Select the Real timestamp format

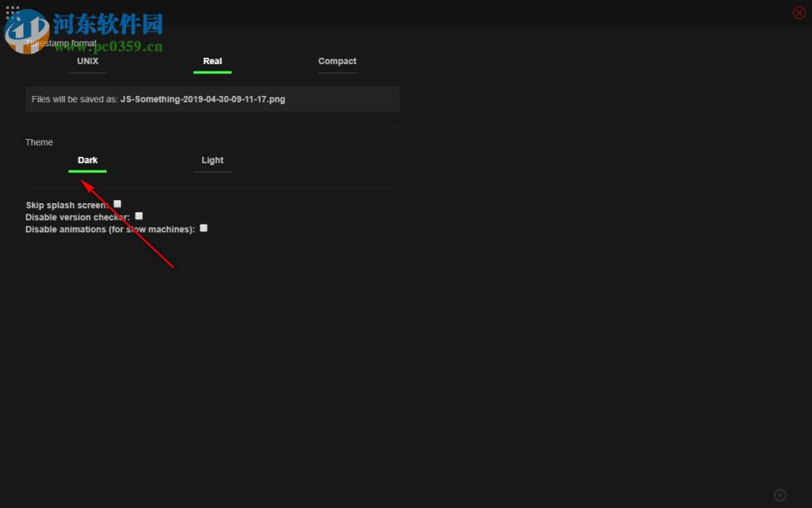[212, 61]
